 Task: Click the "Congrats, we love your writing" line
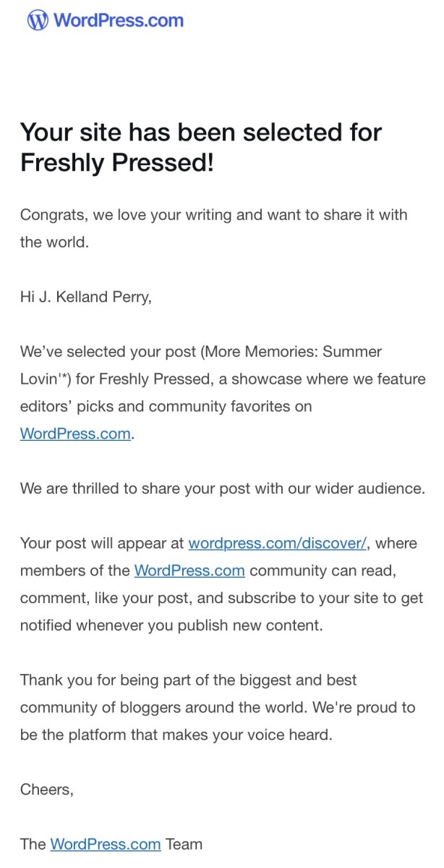click(213, 215)
